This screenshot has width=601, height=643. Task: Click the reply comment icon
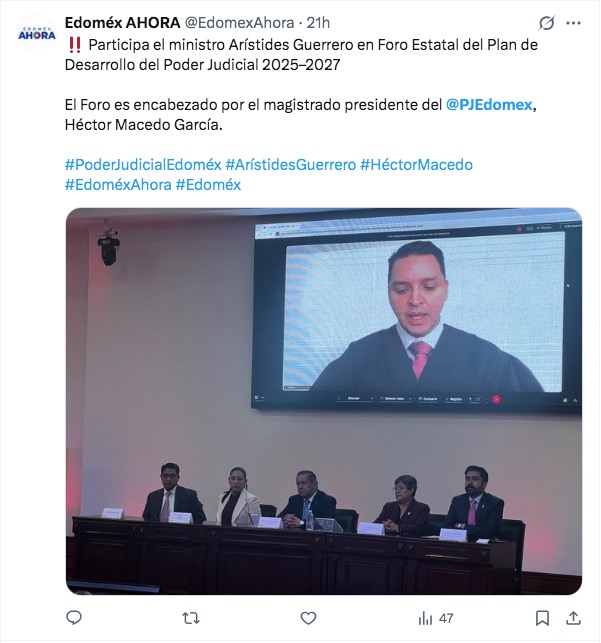tap(74, 618)
